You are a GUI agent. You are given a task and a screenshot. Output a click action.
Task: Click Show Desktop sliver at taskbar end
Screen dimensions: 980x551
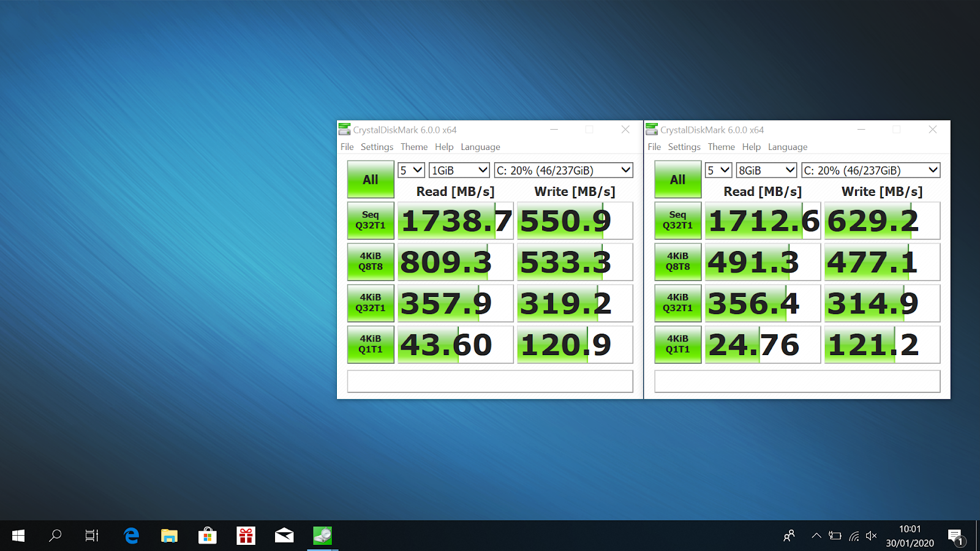tap(978, 536)
